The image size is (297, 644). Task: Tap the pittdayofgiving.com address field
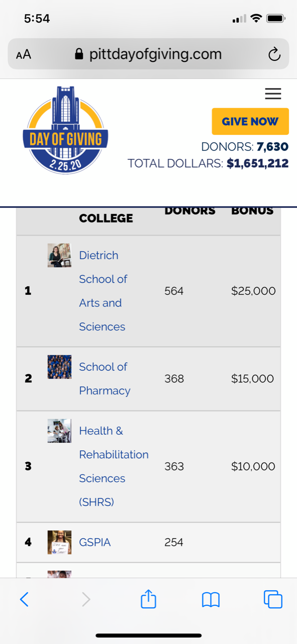click(148, 54)
